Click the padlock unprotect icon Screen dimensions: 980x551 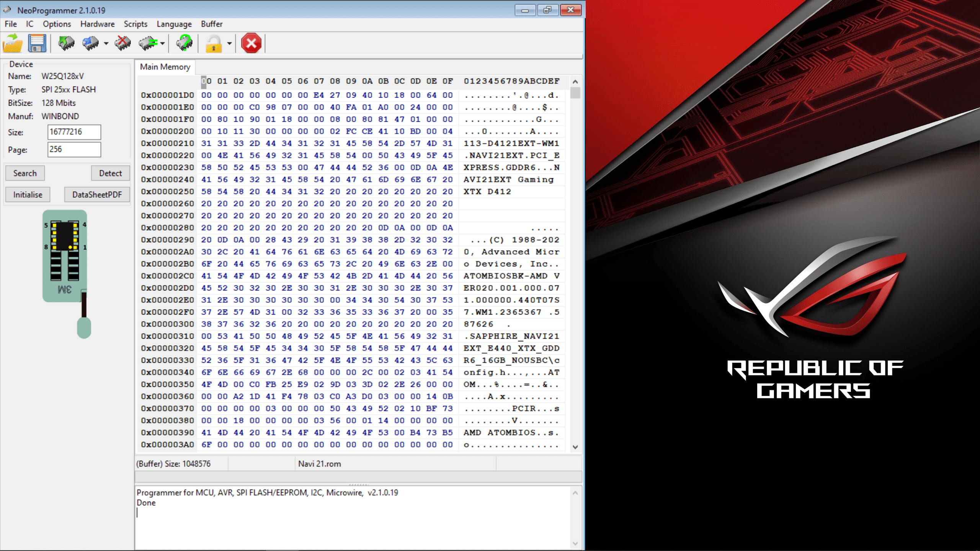(x=214, y=44)
